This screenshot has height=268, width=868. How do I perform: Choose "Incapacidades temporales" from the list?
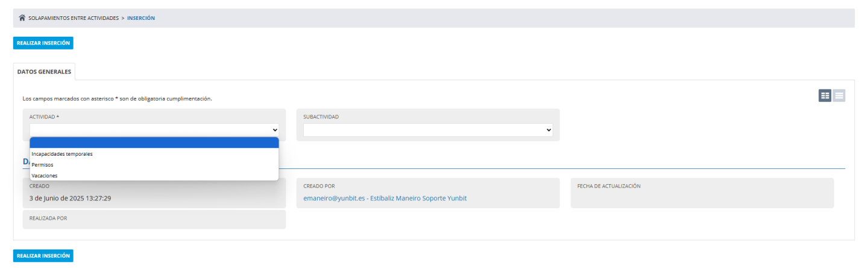click(62, 154)
